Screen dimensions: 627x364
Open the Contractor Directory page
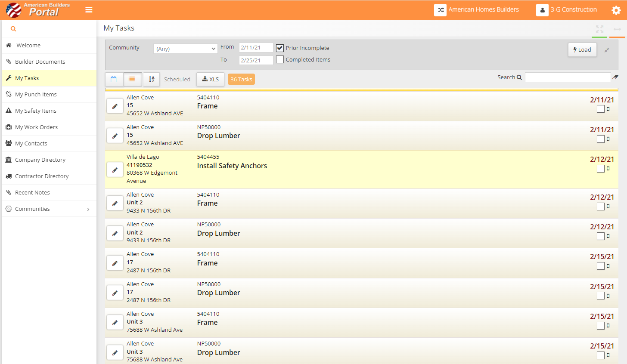(42, 176)
